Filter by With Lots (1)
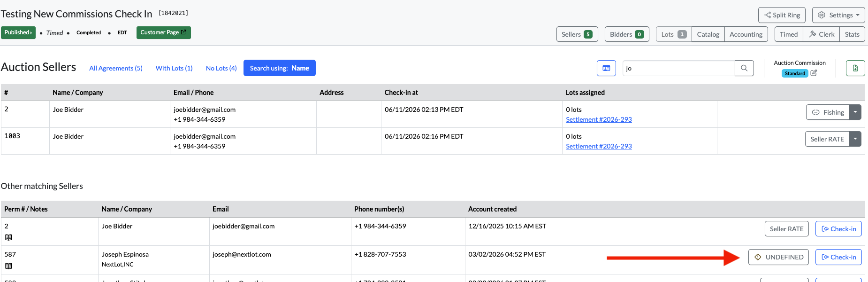The image size is (868, 282). pos(174,68)
